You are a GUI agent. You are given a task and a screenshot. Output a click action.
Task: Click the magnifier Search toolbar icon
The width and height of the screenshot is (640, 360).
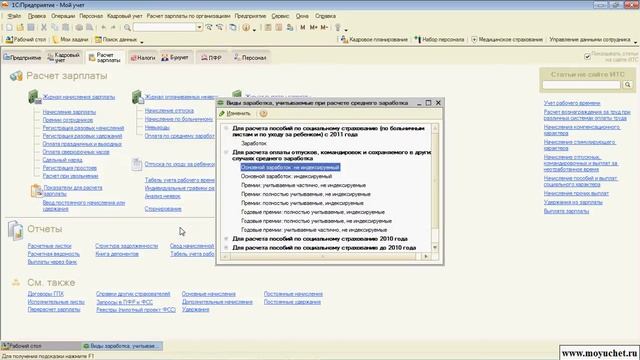coord(127,27)
